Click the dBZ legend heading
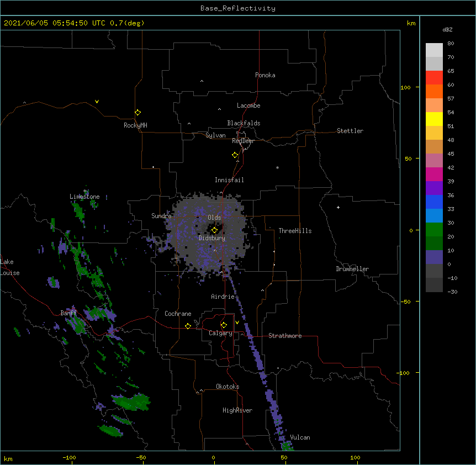The height and width of the screenshot is (465, 476). pos(447,29)
